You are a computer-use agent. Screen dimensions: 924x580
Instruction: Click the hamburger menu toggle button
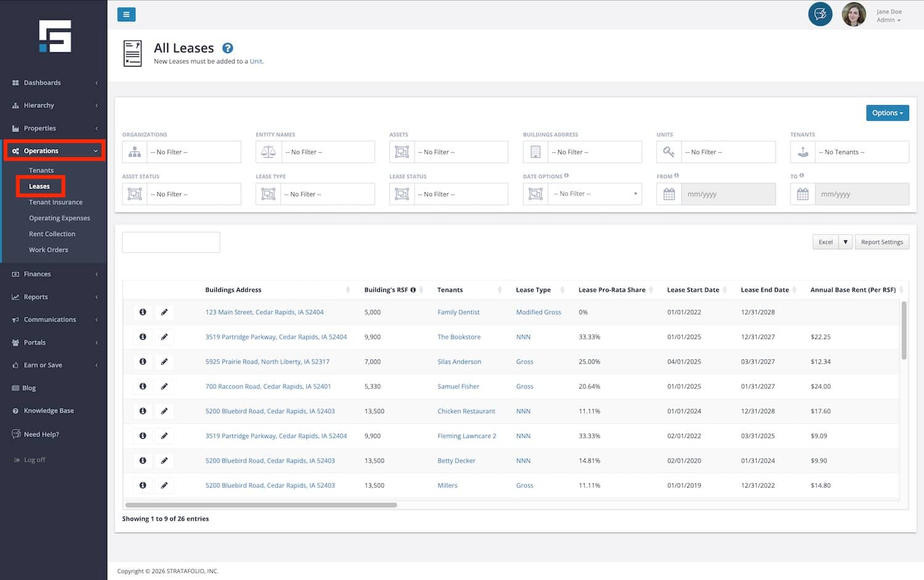pyautogui.click(x=126, y=14)
